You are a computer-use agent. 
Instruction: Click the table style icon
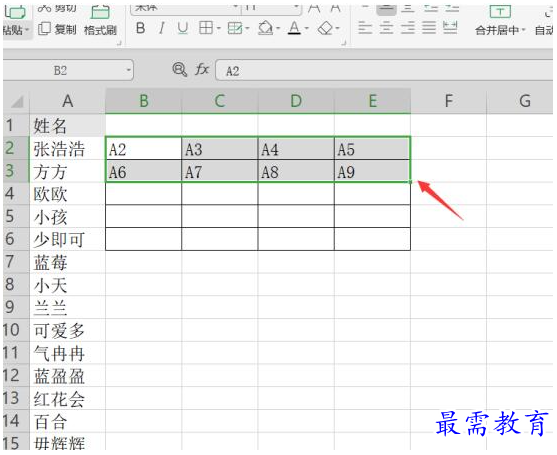pyautogui.click(x=235, y=28)
